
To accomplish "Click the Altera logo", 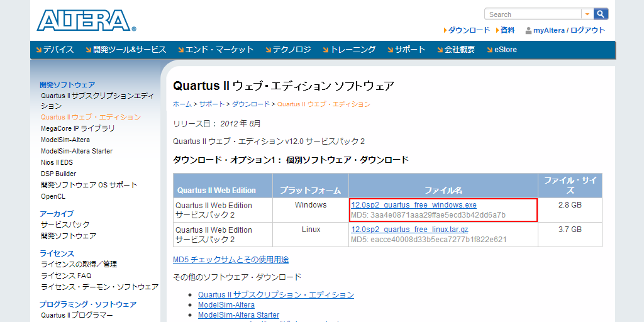I will pos(86,21).
